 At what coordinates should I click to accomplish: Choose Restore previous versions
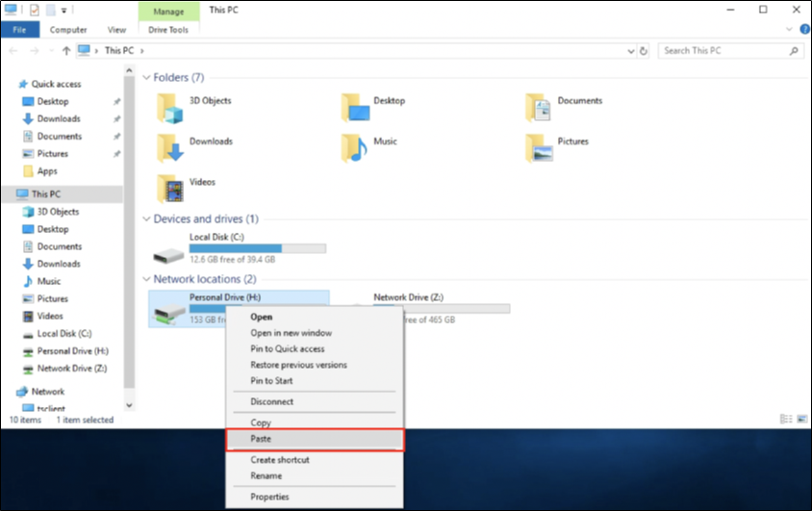315,365
